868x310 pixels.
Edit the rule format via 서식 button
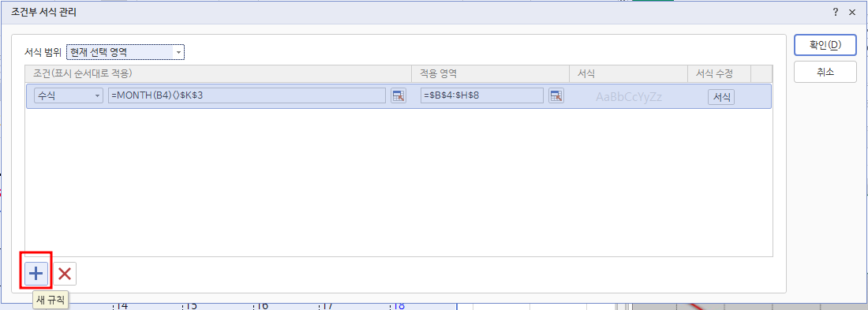click(721, 97)
